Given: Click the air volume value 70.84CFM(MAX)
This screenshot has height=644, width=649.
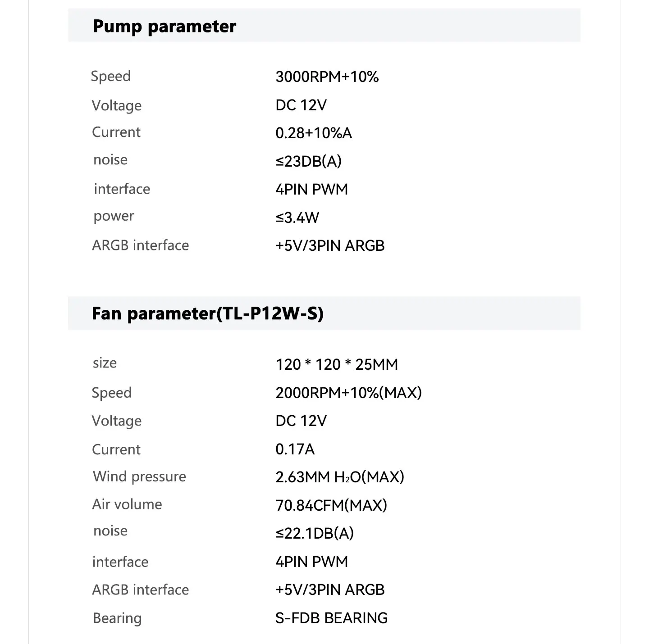Looking at the screenshot, I should 331,505.
